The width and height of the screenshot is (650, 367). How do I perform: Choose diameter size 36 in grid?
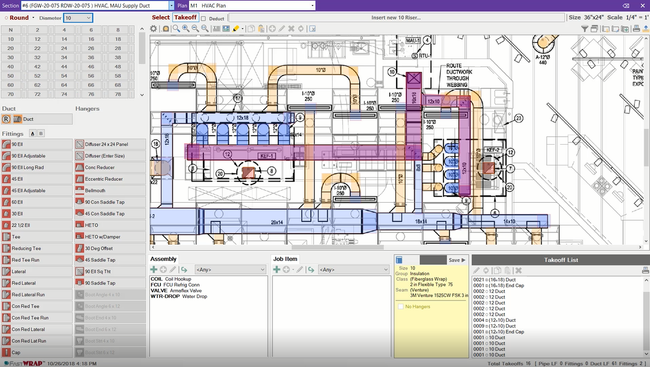91,57
